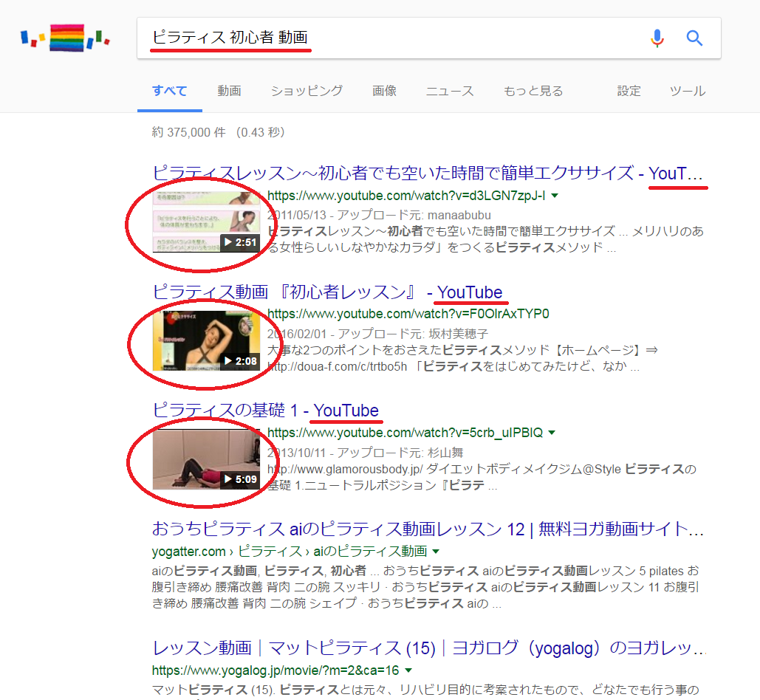This screenshot has height=700, width=760.
Task: Open the Google rainbow doodle logo
Action: pyautogui.click(x=66, y=38)
